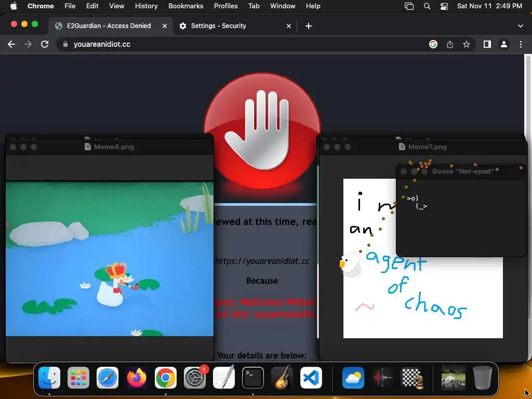
Task: Open the Tab menu
Action: [x=254, y=6]
